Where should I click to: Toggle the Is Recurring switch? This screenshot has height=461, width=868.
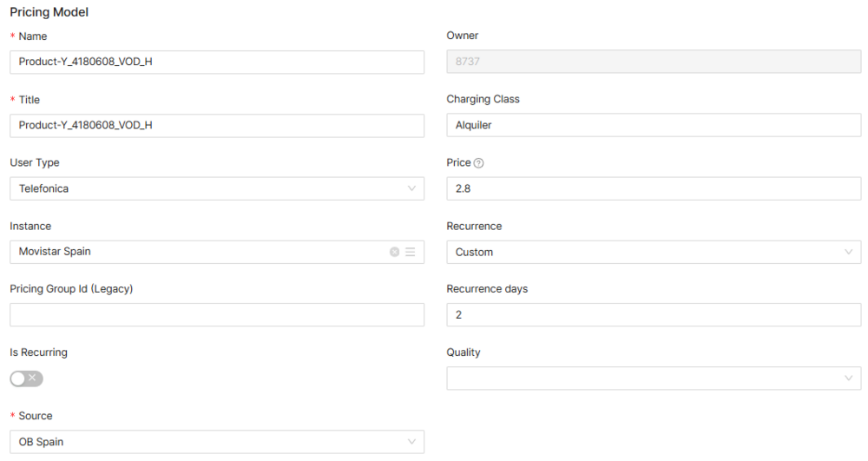(x=26, y=379)
